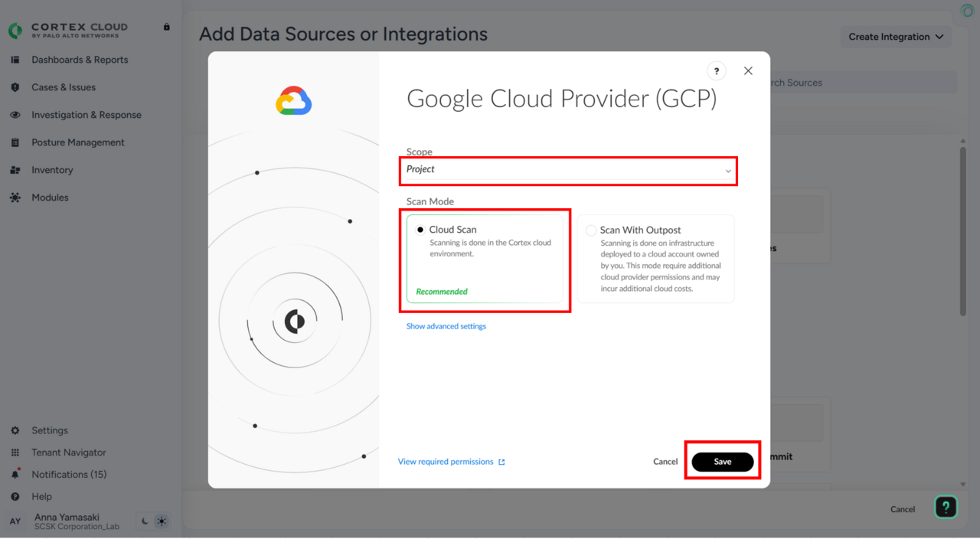The width and height of the screenshot is (980, 539).
Task: Click the Tenant Navigator grid icon
Action: tap(15, 452)
